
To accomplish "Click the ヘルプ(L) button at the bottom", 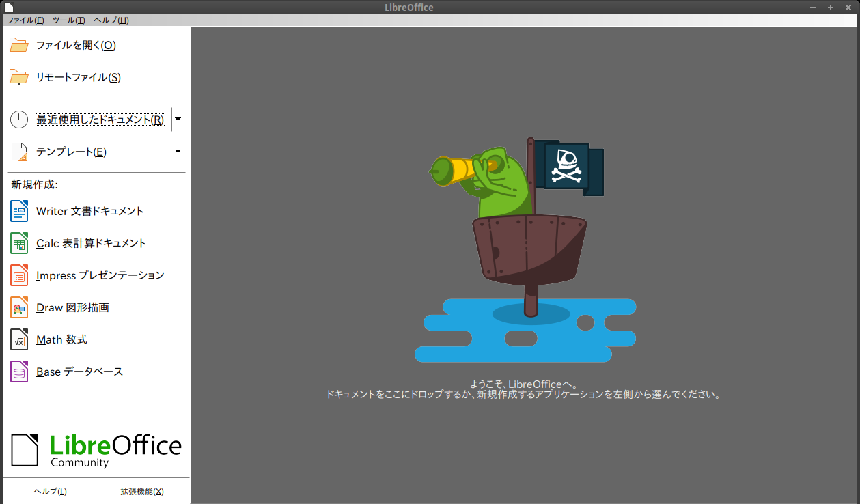I will tap(50, 492).
